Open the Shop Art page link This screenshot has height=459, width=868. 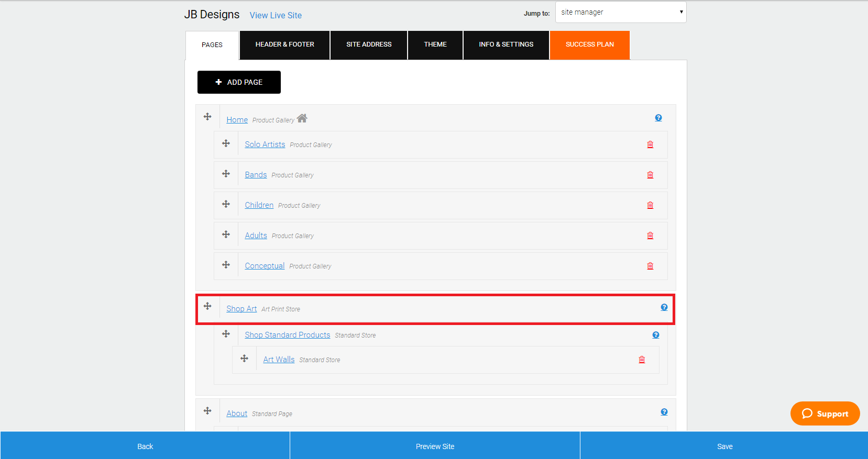241,309
